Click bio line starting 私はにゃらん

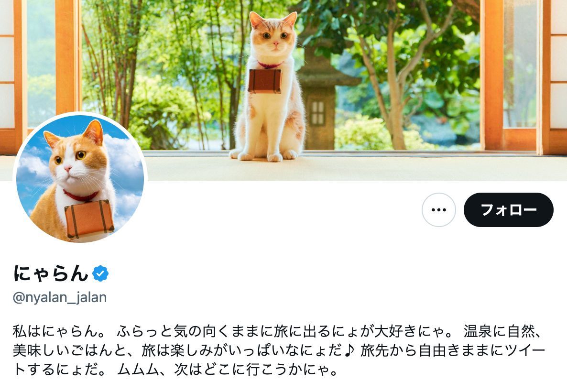(x=278, y=331)
